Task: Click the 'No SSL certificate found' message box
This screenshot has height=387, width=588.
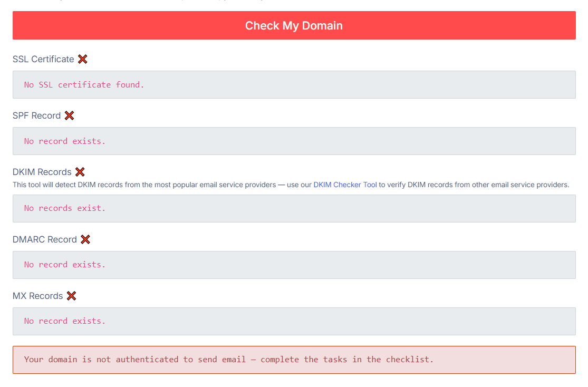Action: 294,84
